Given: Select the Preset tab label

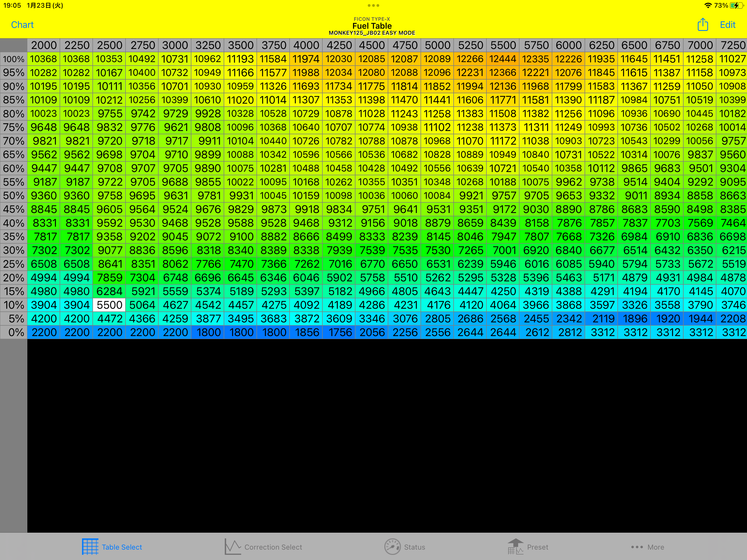Looking at the screenshot, I should pos(537,547).
